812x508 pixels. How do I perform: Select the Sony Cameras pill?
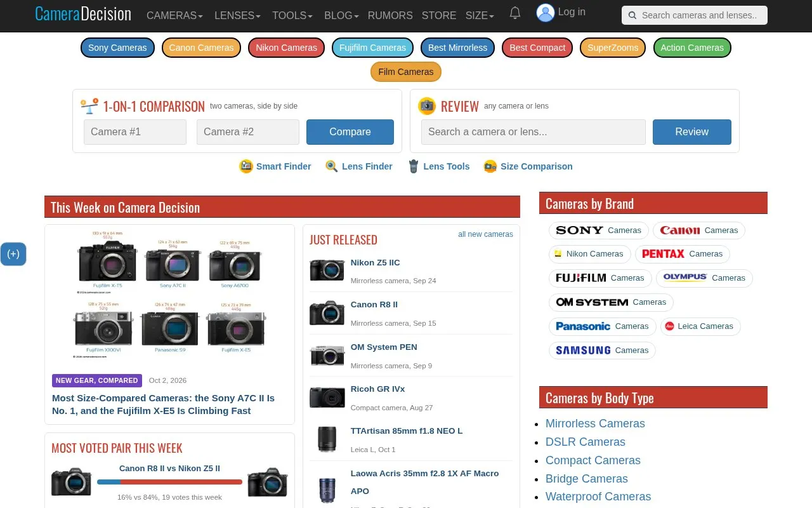pos(117,48)
